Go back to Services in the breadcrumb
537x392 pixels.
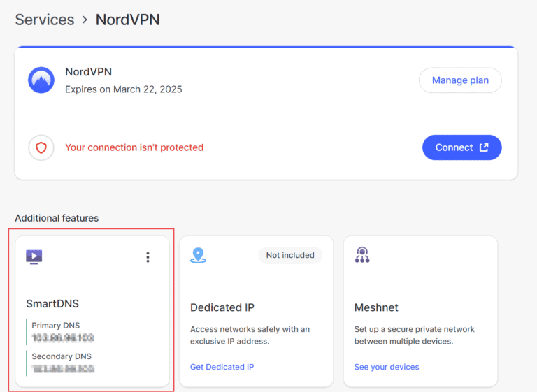pyautogui.click(x=44, y=20)
